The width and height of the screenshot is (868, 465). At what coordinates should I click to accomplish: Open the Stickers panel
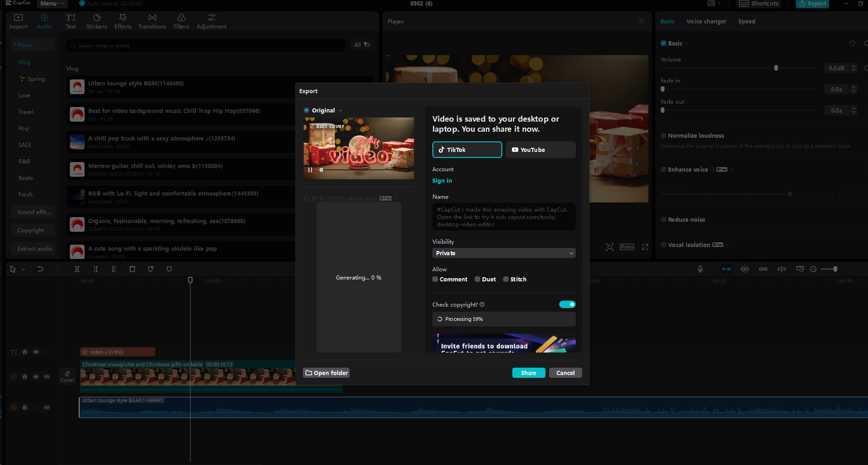pos(96,21)
